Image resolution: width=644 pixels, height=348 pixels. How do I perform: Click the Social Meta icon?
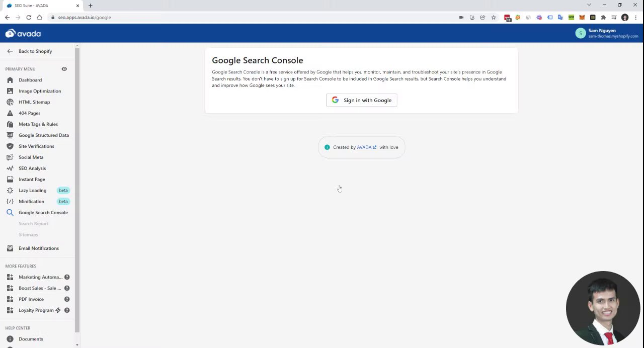(x=10, y=157)
